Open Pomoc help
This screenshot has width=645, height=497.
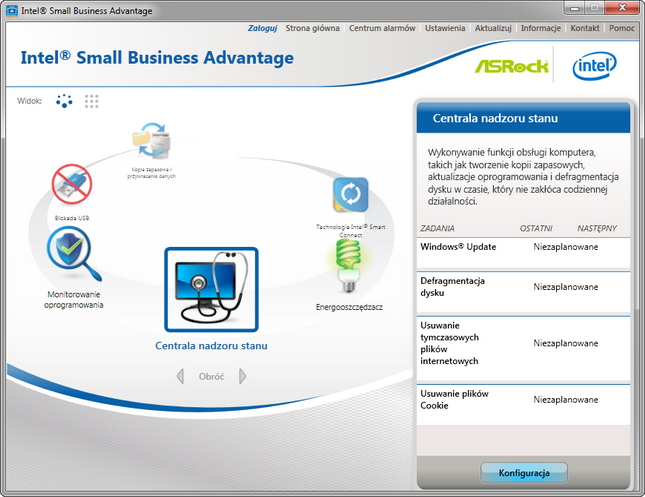point(622,28)
